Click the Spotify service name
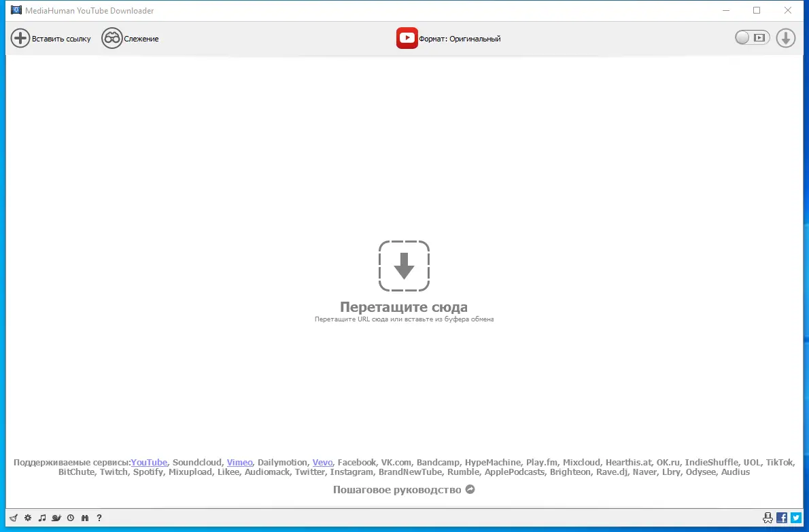Screen dimensions: 809x532 [148, 472]
